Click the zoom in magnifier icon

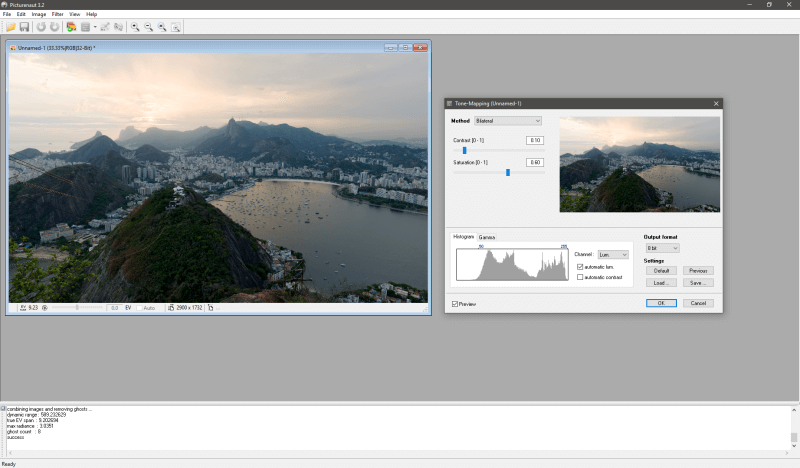[135, 27]
